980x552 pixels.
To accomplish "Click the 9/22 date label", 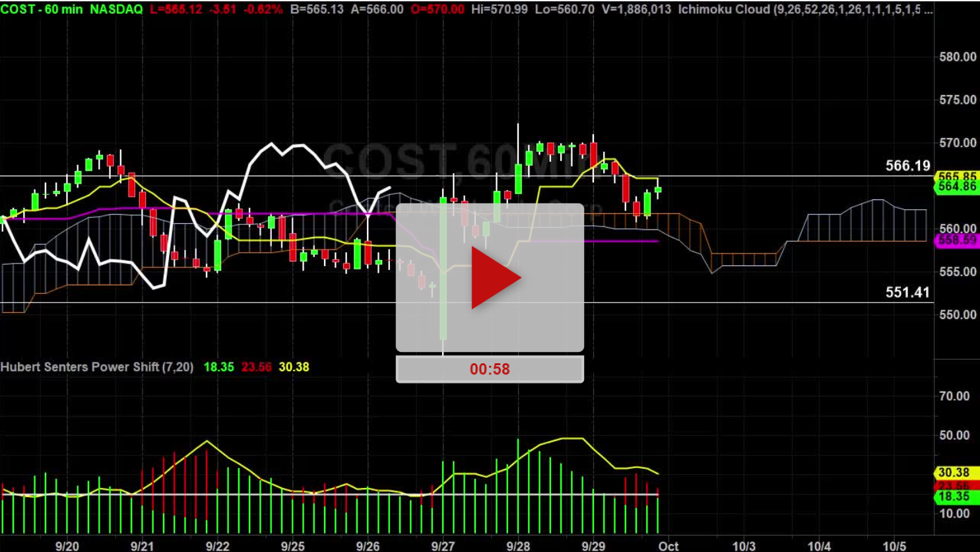I will [x=217, y=546].
